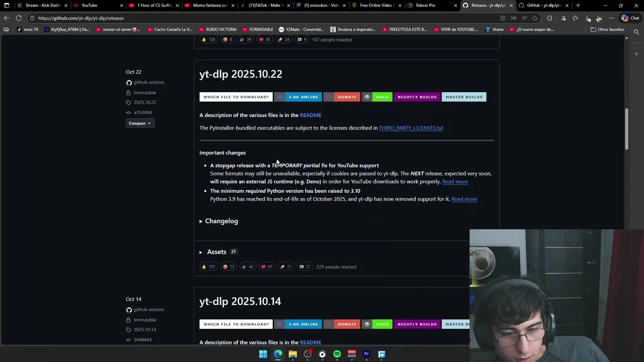Click heart reaction with 67

[x=266, y=267]
